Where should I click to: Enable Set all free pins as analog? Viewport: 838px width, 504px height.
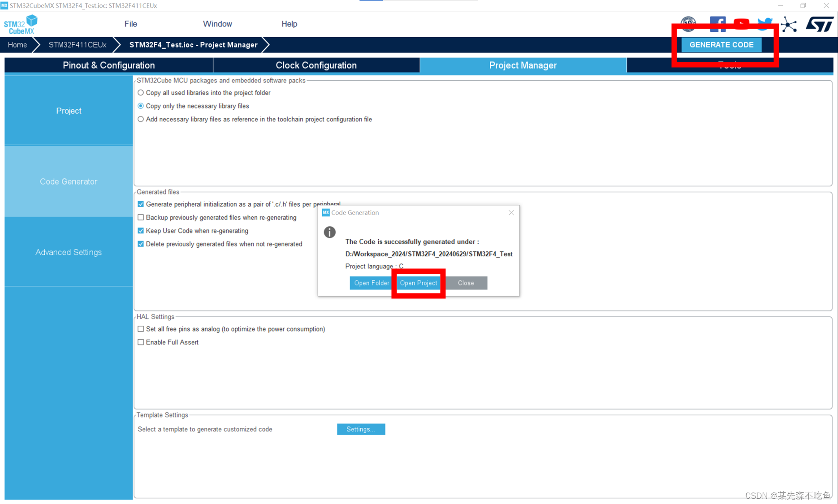[x=141, y=329]
